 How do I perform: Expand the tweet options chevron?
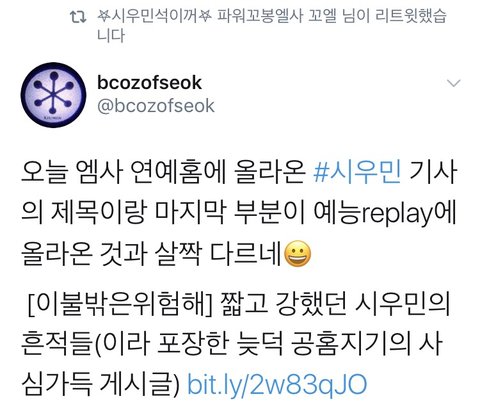(x=454, y=83)
